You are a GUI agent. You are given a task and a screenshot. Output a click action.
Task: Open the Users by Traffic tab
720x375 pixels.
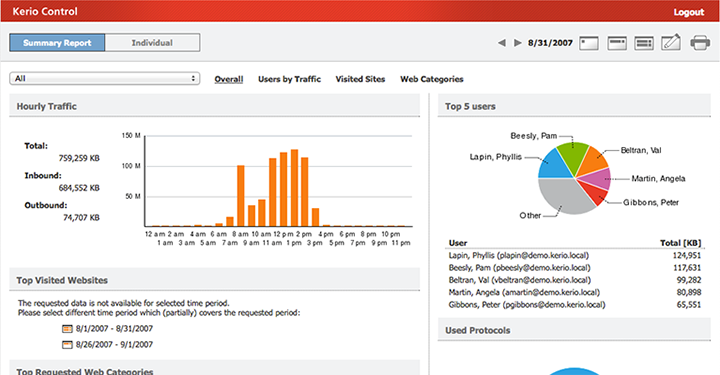[x=289, y=79]
